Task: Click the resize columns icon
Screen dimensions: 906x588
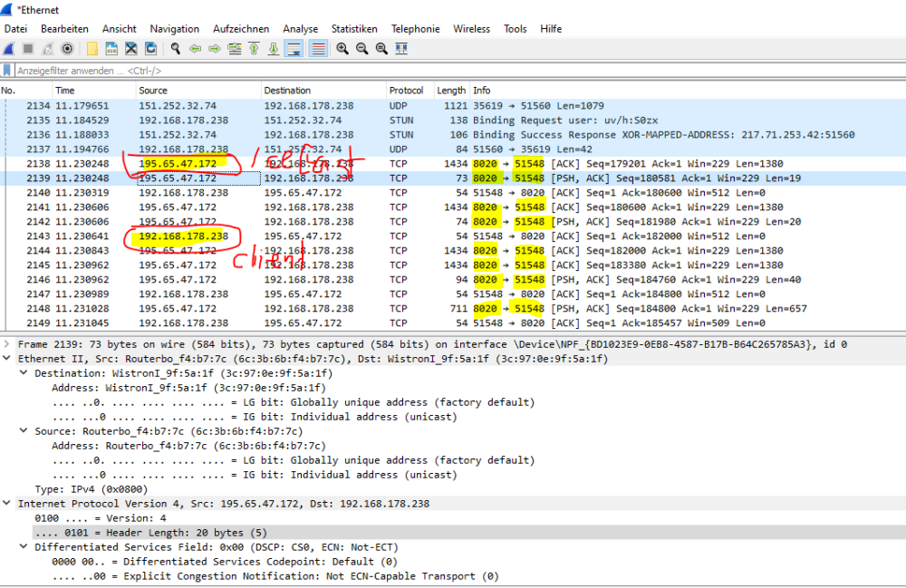Action: click(x=401, y=49)
